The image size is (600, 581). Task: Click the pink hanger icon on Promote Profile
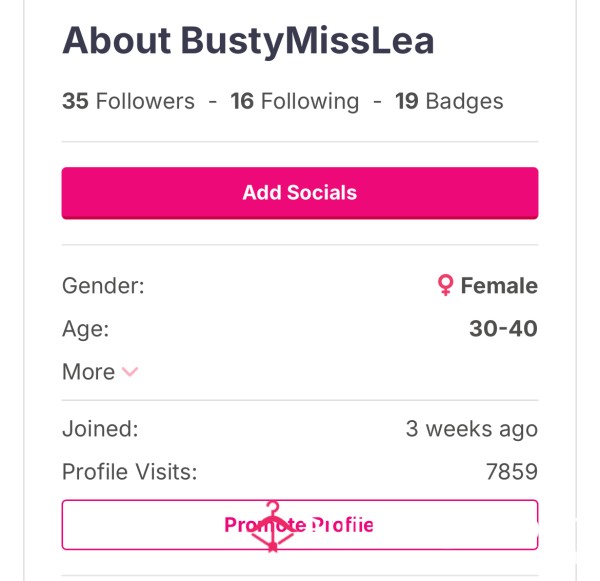pos(272,526)
